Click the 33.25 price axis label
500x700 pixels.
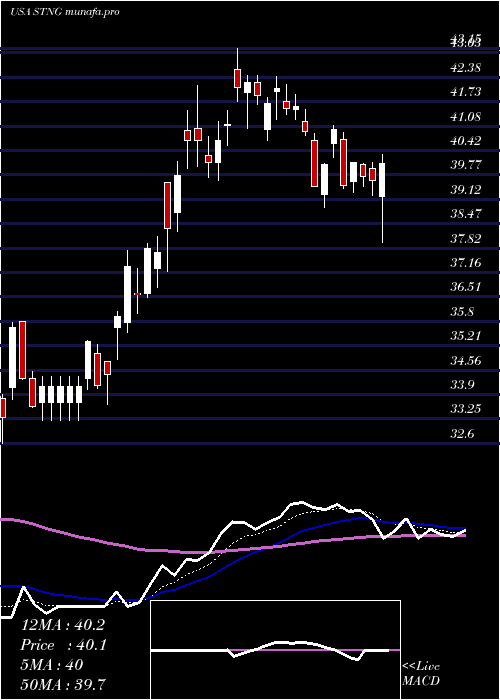tap(466, 408)
